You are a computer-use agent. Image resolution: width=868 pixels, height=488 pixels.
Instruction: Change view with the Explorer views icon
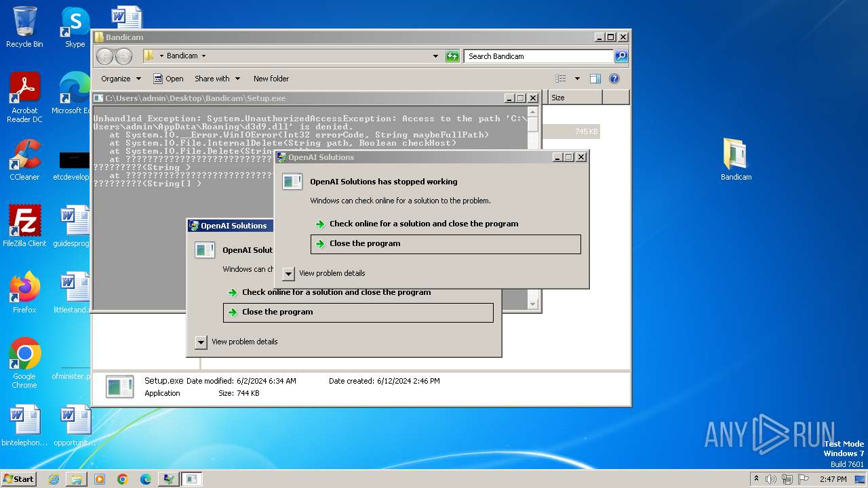(x=561, y=79)
